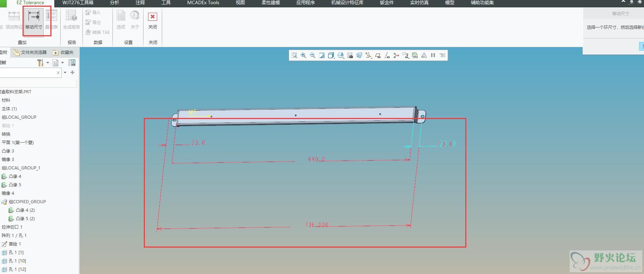Click the view manager camera icon
This screenshot has width=644, height=274.
(x=350, y=55)
